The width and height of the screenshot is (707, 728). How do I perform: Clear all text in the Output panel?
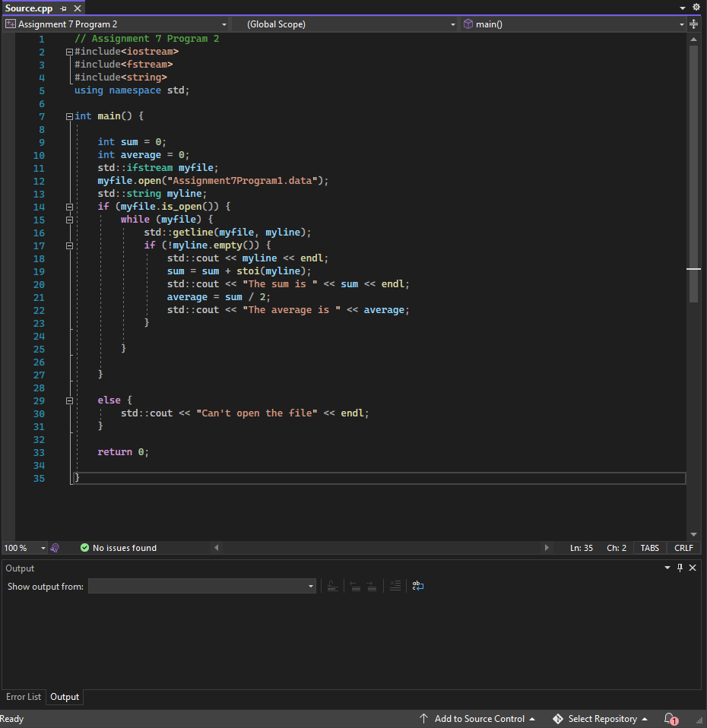coord(395,585)
